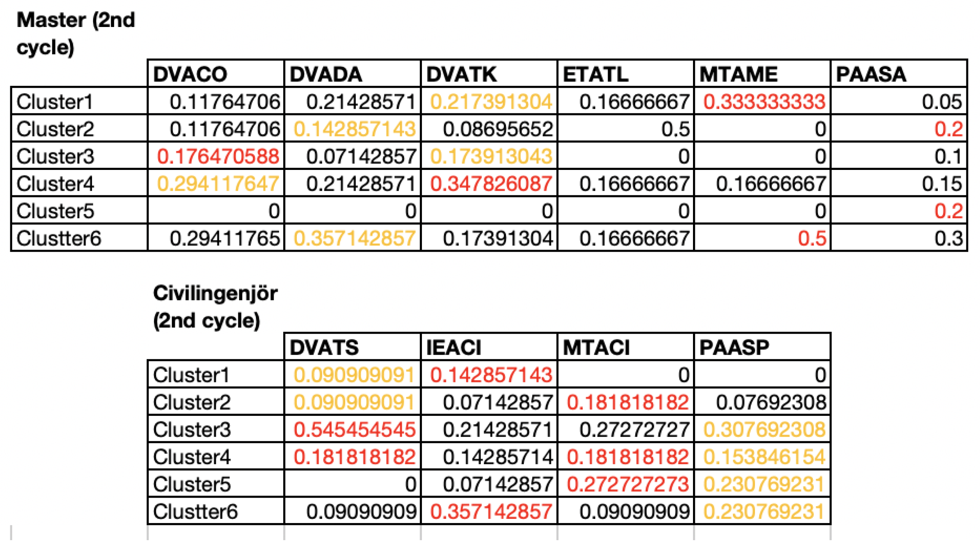
Task: Select the Clustter6 row label in Master table
Action: point(79,238)
